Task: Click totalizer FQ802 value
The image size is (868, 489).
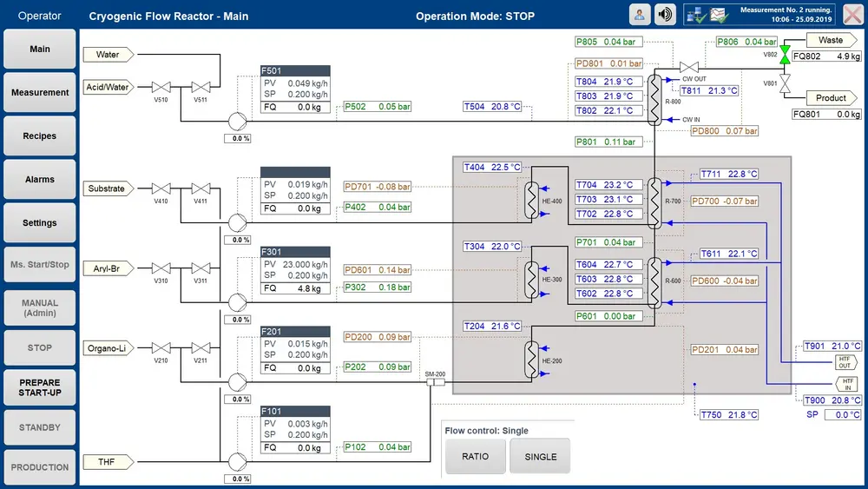Action: click(x=827, y=56)
